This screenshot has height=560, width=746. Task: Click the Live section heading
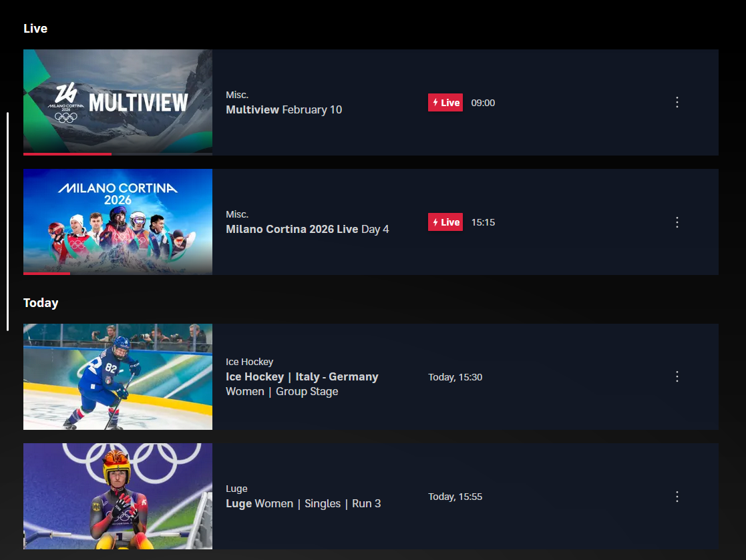coord(35,29)
